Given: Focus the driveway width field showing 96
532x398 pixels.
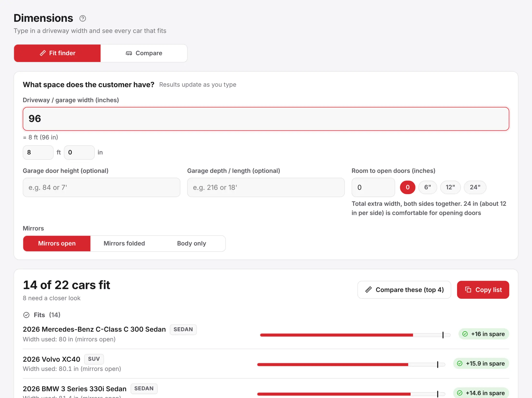Looking at the screenshot, I should click(x=266, y=119).
